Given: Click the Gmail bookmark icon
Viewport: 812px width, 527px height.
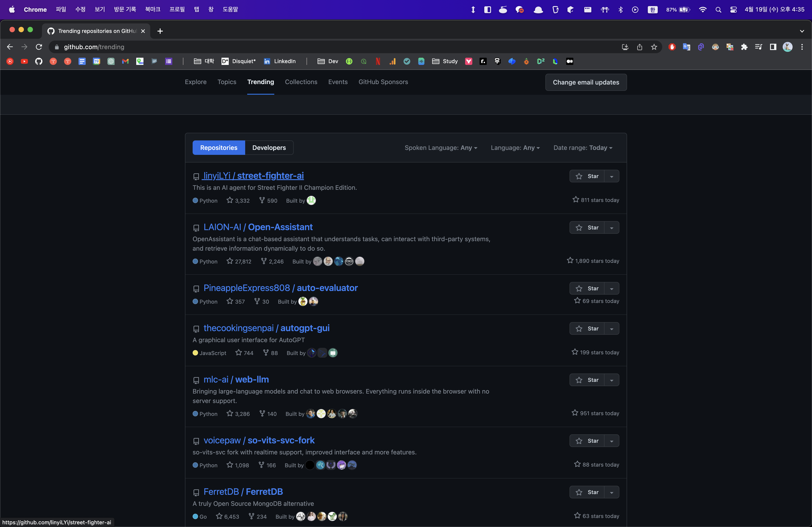Looking at the screenshot, I should 125,61.
